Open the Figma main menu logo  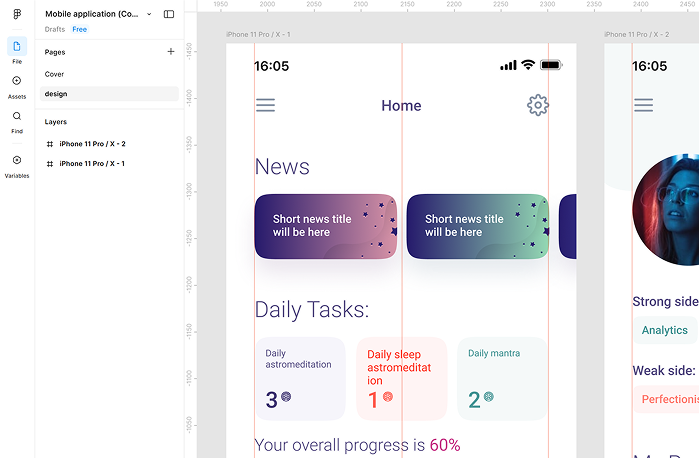(17, 14)
